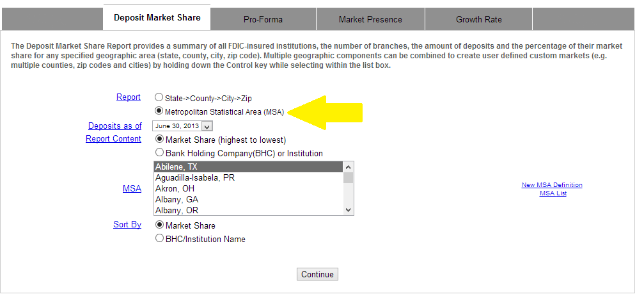The height and width of the screenshot is (301, 644).
Task: Open the New MSA Definition link
Action: tap(552, 185)
